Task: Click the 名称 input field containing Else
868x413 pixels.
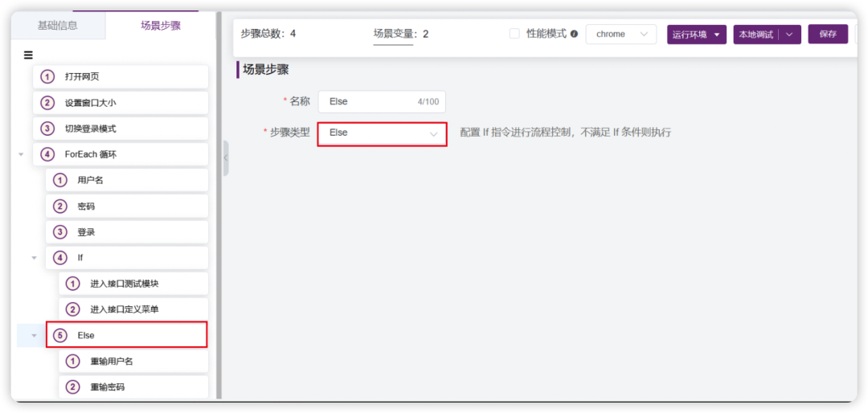Action: tap(382, 102)
